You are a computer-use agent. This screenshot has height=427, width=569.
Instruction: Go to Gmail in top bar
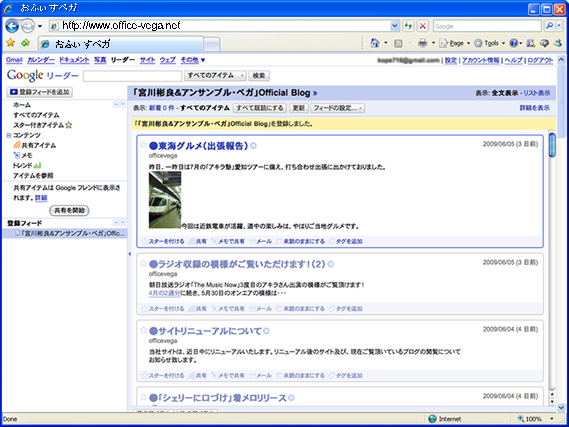[14, 60]
